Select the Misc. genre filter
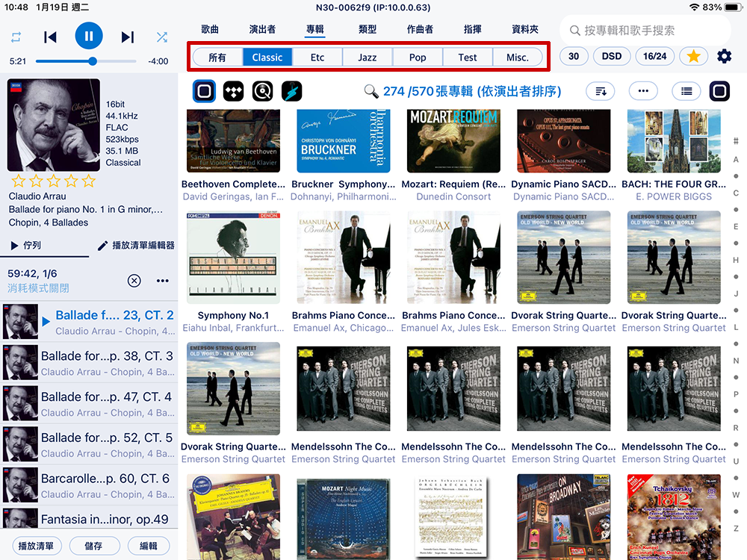The width and height of the screenshot is (747, 560). [x=518, y=57]
